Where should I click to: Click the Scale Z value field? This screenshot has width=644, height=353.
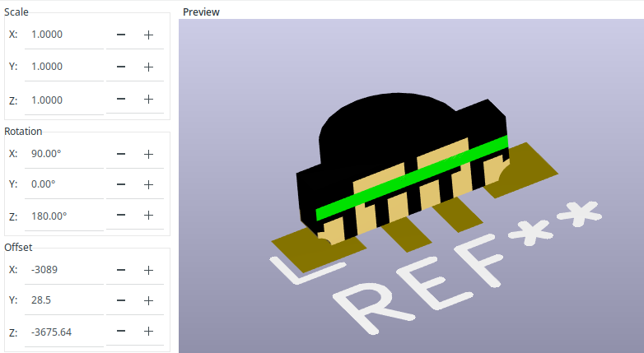click(64, 100)
